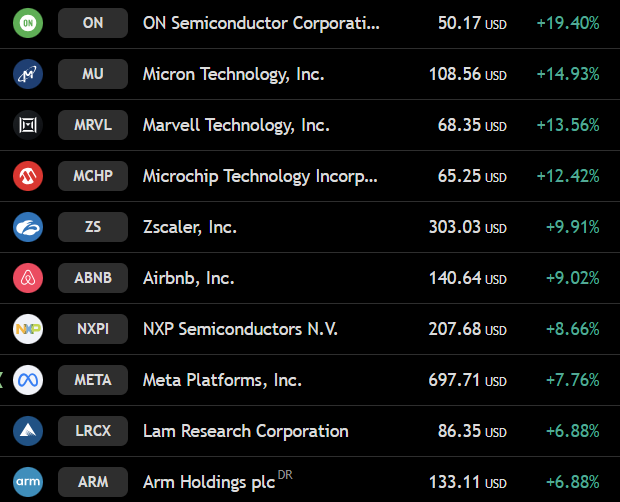Viewport: 620px width, 502px height.
Task: Click the Airbnb pink logo icon
Action: (28, 278)
